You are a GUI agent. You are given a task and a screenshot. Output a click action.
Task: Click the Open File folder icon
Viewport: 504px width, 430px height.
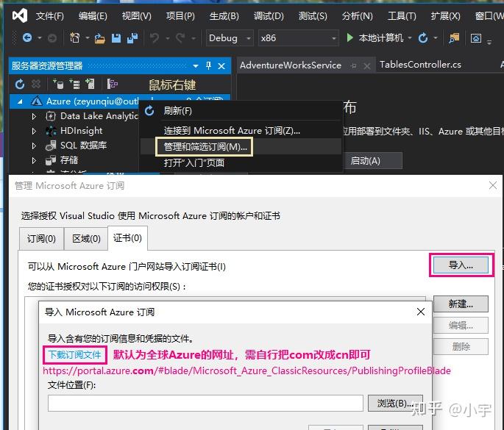point(99,38)
